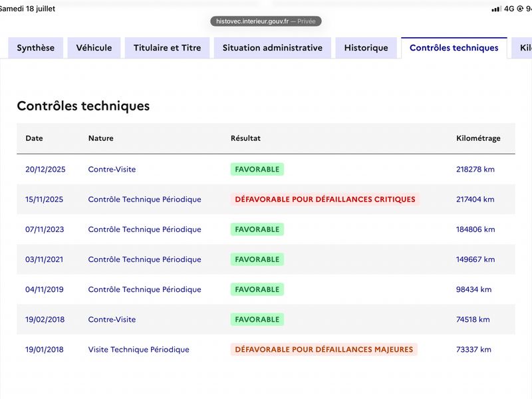Click the 184806 km mileage value

(x=475, y=229)
